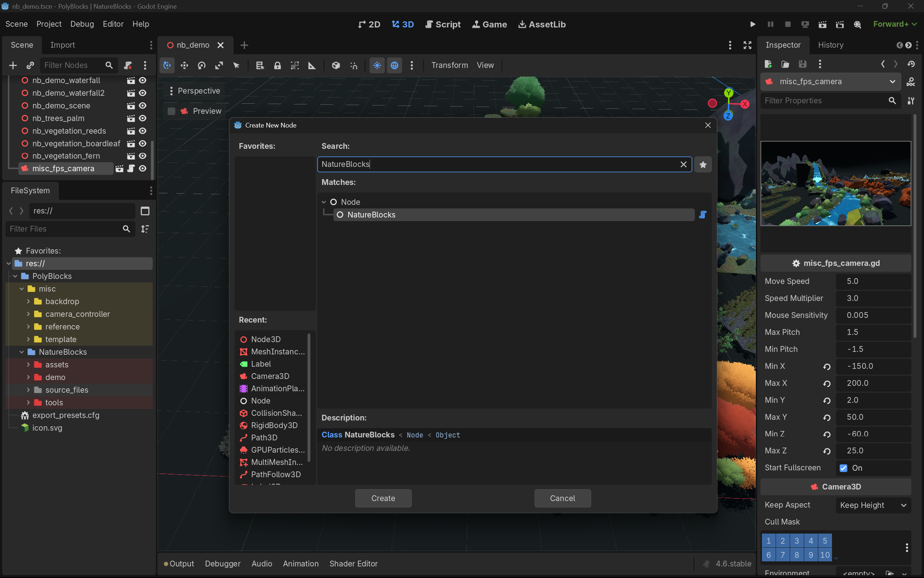Image resolution: width=924 pixels, height=578 pixels.
Task: Toggle distraction-free mode icon
Action: point(747,45)
